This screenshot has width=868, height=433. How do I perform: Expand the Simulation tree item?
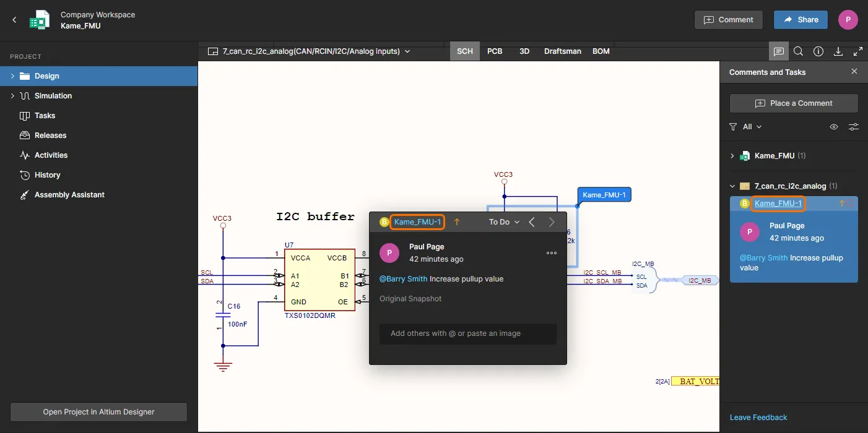coord(12,96)
